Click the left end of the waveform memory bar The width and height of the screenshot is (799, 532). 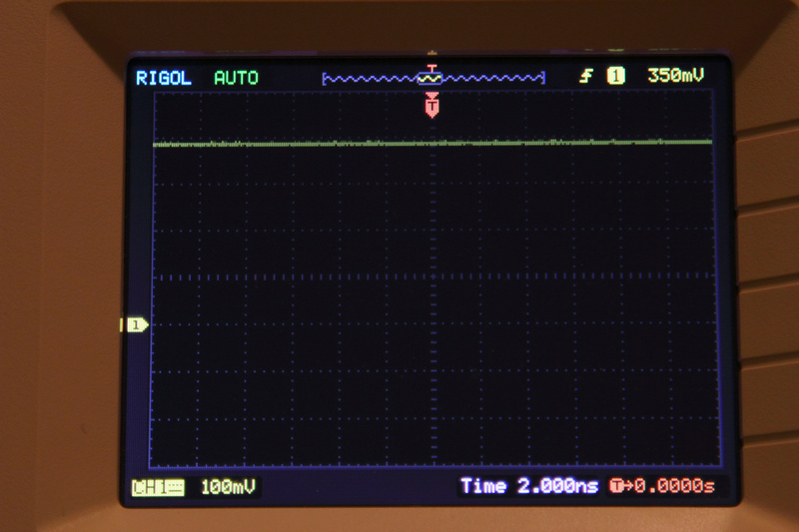tap(326, 77)
